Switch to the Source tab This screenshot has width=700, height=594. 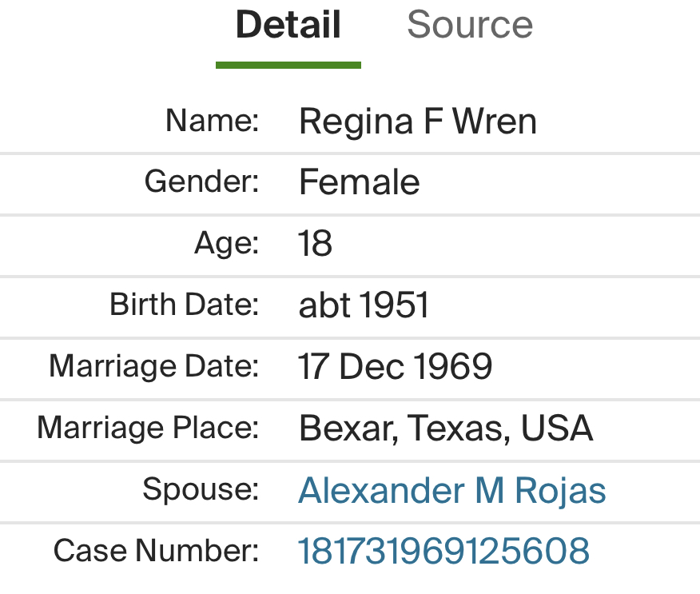coord(469,25)
